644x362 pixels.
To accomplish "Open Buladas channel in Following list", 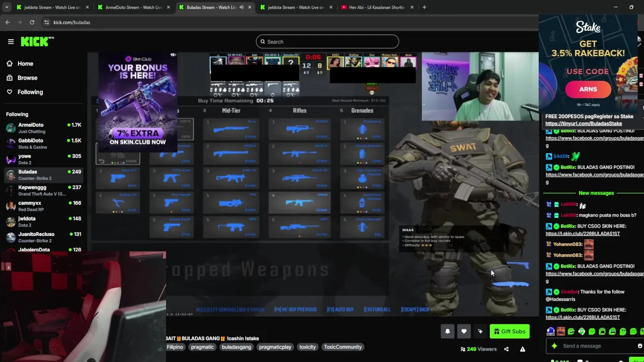I will click(43, 174).
